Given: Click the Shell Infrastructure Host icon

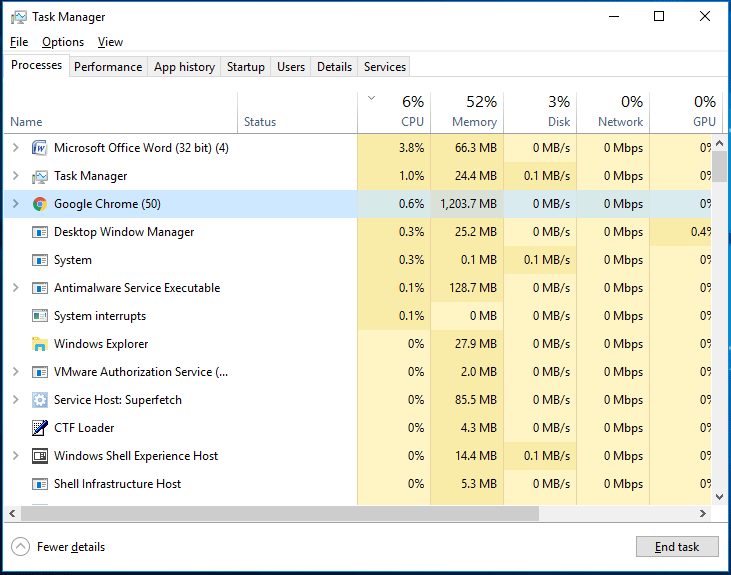Looking at the screenshot, I should click(40, 484).
